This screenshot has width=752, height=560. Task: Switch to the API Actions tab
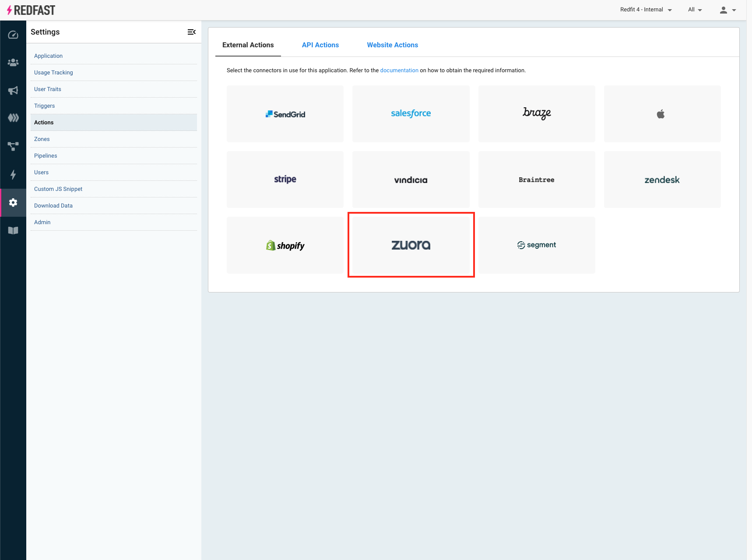pos(320,45)
